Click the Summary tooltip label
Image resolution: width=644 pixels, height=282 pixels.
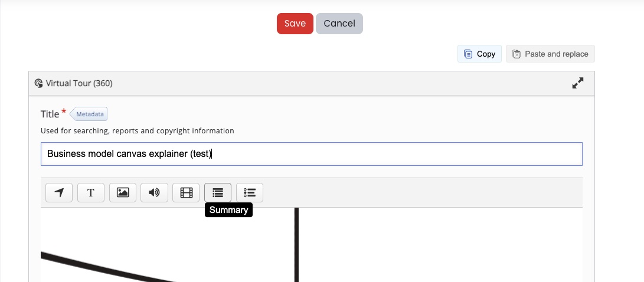tap(229, 210)
